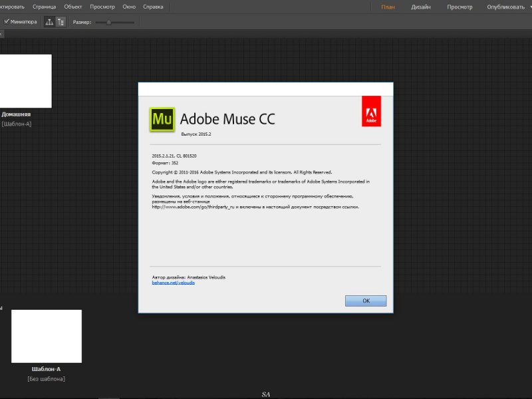The height and width of the screenshot is (399, 532).
Task: Click the Шаблон-А master name label
Action: point(46,369)
